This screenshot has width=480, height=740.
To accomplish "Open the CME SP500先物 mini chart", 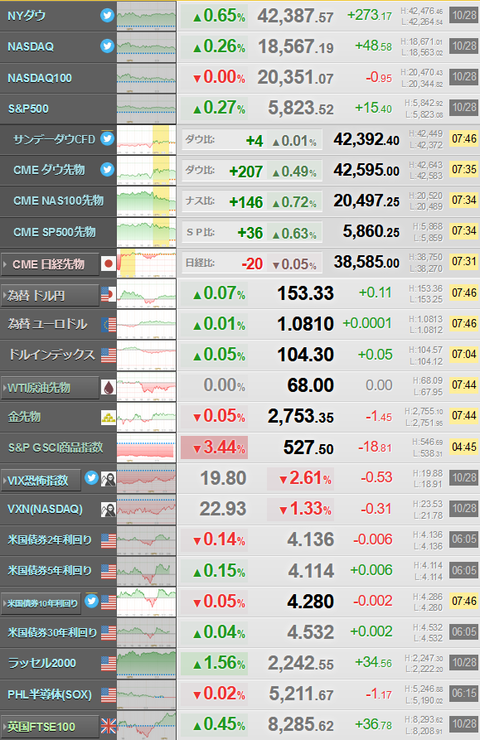I will click(146, 232).
